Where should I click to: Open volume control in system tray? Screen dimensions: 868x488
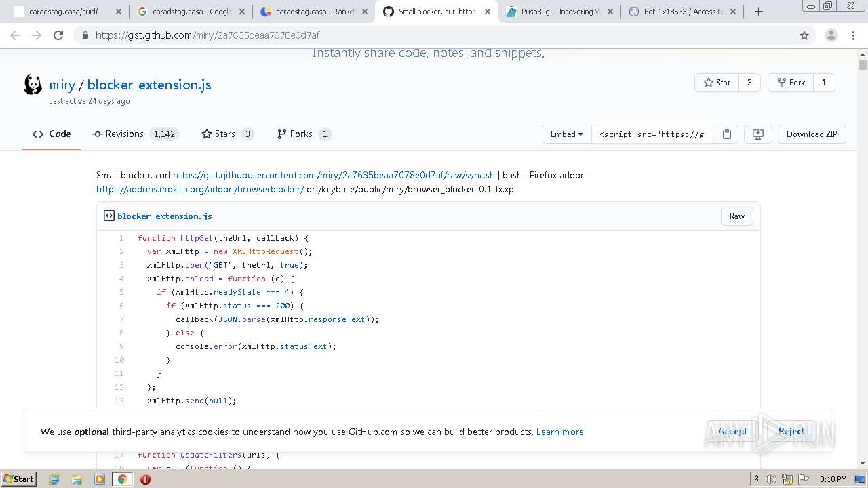click(770, 479)
